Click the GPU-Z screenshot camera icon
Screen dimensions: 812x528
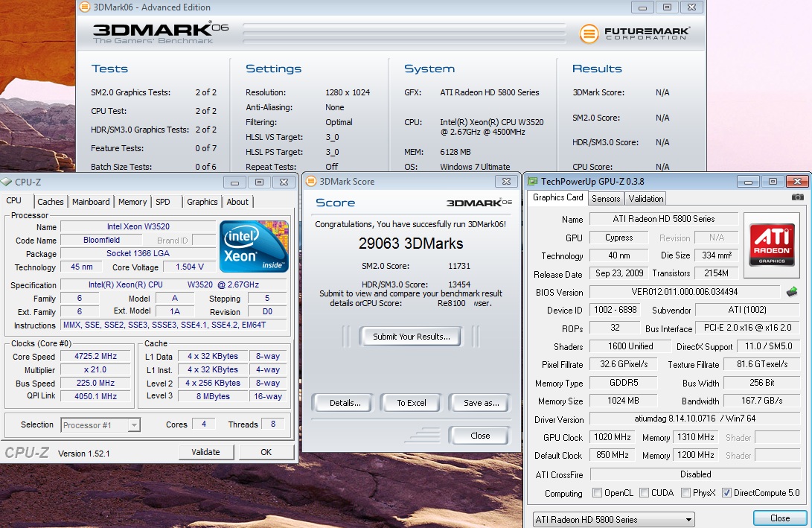tap(798, 197)
